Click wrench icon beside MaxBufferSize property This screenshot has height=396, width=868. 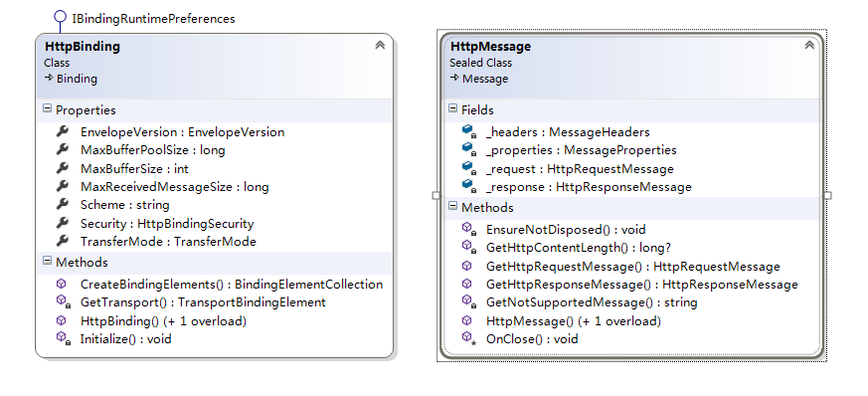[62, 168]
